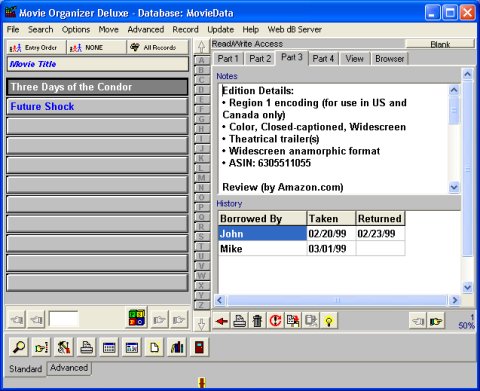This screenshot has height=391, width=480.
Task: Click the table view icon
Action: tap(109, 347)
